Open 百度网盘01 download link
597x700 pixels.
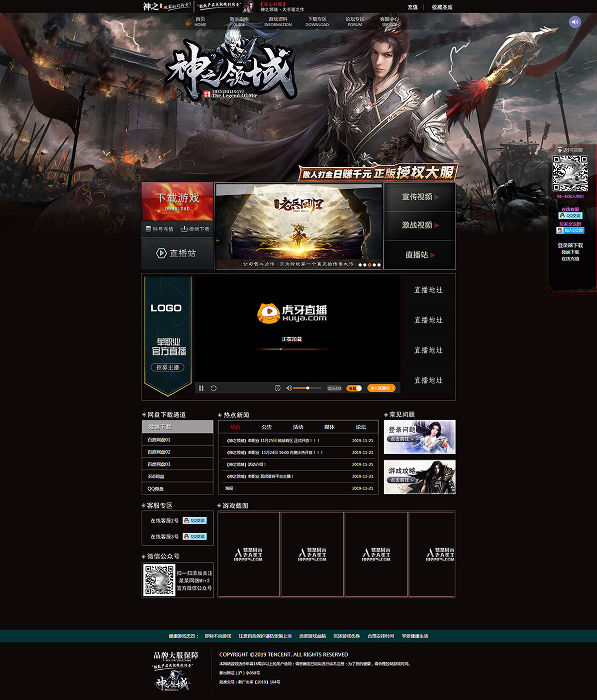point(178,440)
